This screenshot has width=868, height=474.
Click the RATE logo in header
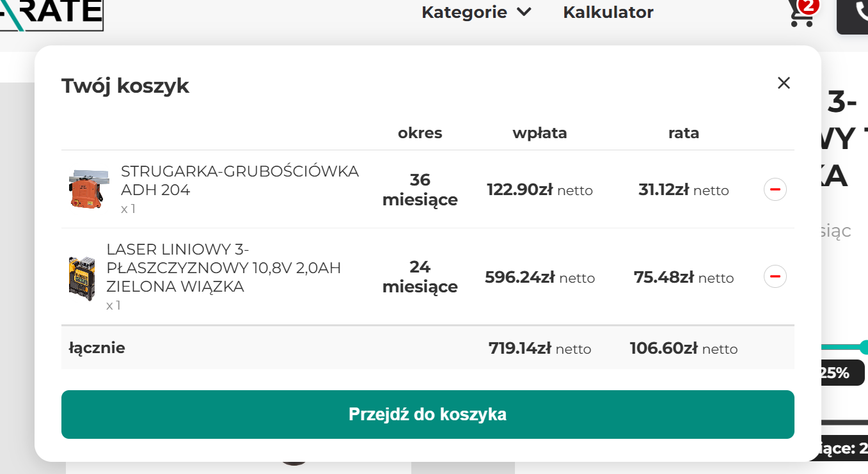click(51, 13)
